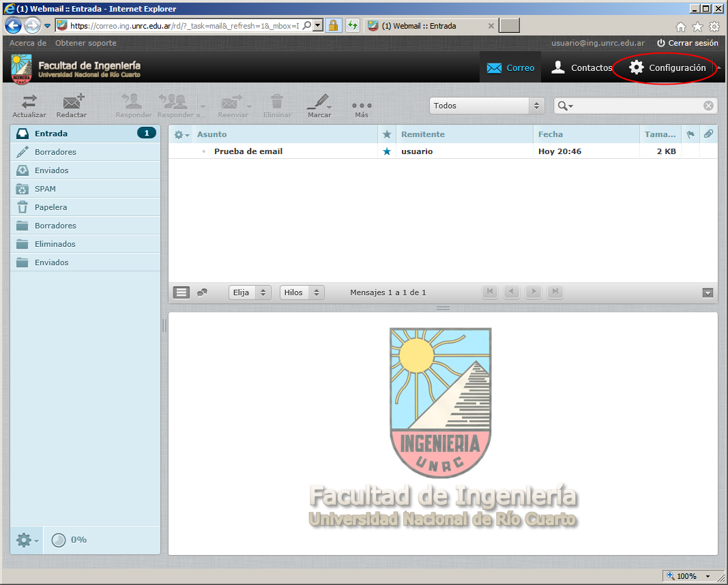The width and height of the screenshot is (728, 585).
Task: Open list options gear beside Asunto
Action: pyautogui.click(x=181, y=134)
